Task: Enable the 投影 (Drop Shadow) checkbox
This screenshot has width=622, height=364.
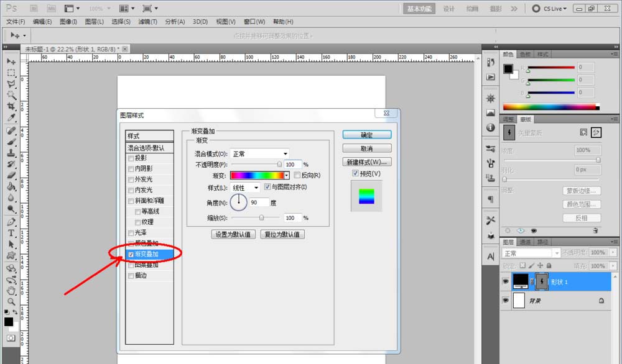Action: [131, 158]
